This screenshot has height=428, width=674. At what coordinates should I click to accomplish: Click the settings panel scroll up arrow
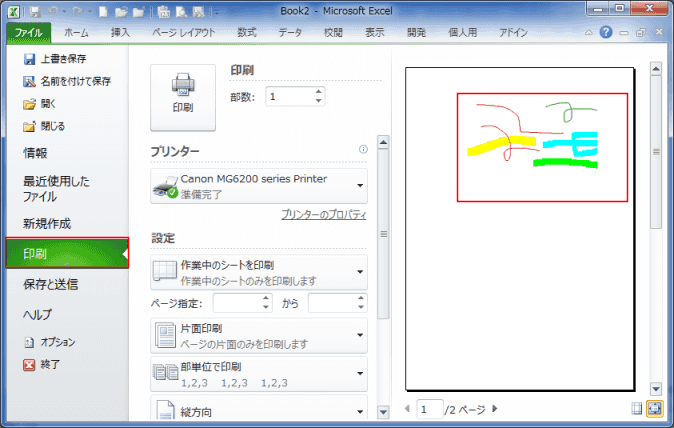[383, 142]
